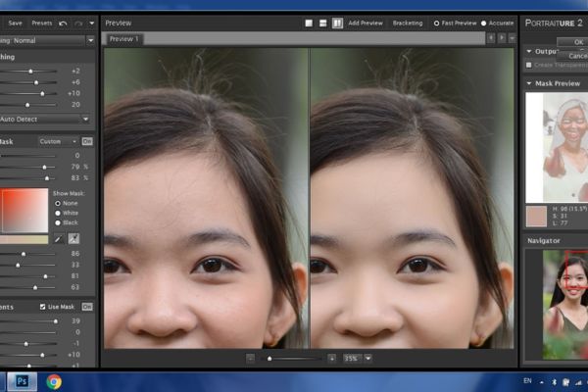Toggle the enhancements On button
Screen dimensions: 588x392
coord(87,307)
